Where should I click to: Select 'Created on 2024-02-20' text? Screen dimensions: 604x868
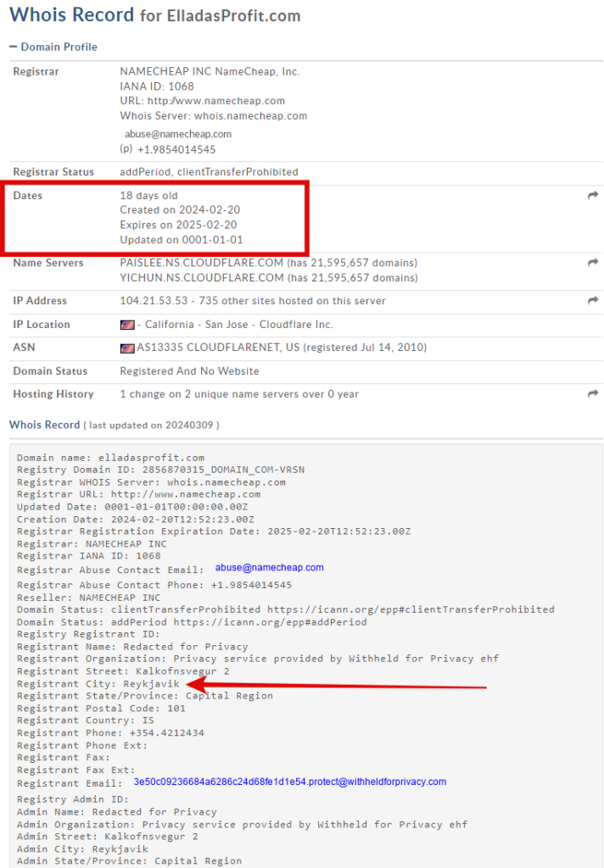(x=180, y=210)
